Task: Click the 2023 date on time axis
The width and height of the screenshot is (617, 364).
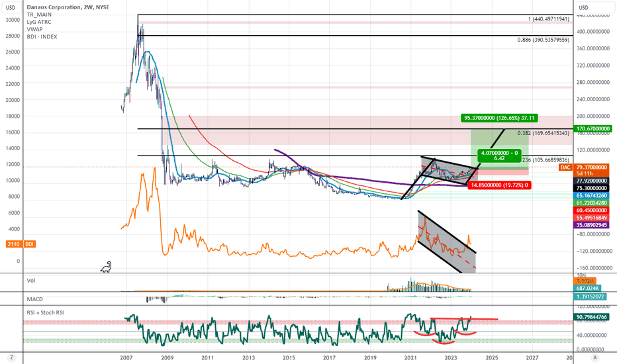Action: (x=451, y=357)
